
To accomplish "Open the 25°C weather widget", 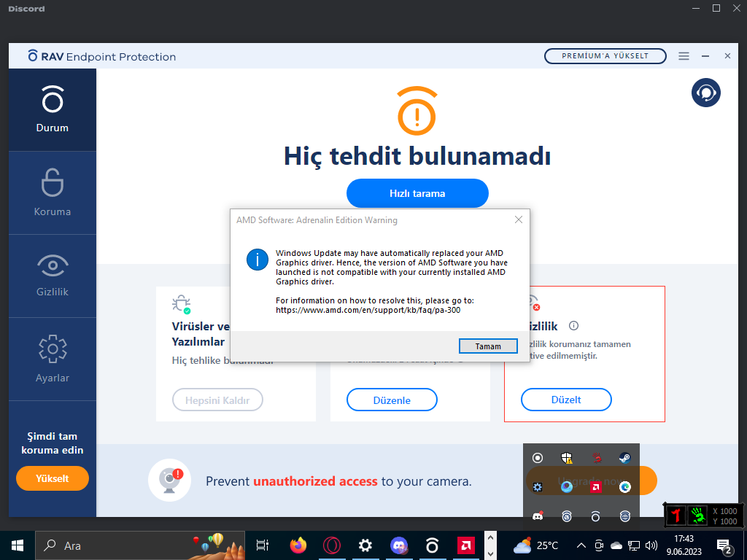I will (536, 545).
